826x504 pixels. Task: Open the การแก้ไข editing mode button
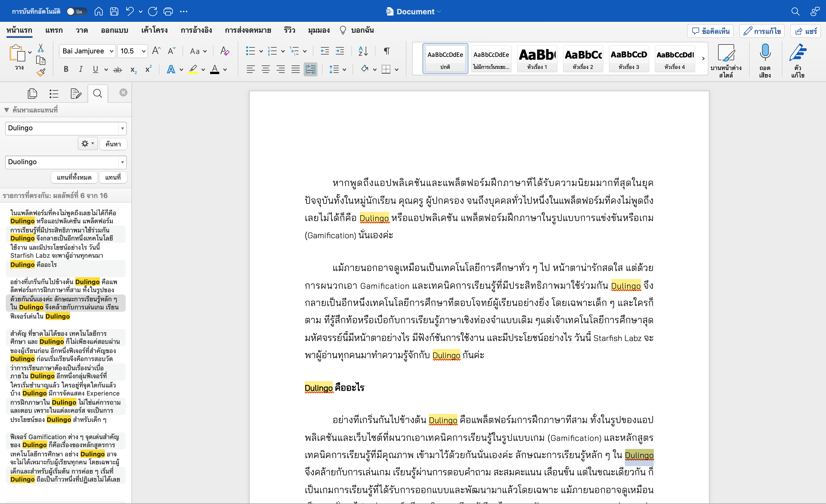[x=762, y=31]
